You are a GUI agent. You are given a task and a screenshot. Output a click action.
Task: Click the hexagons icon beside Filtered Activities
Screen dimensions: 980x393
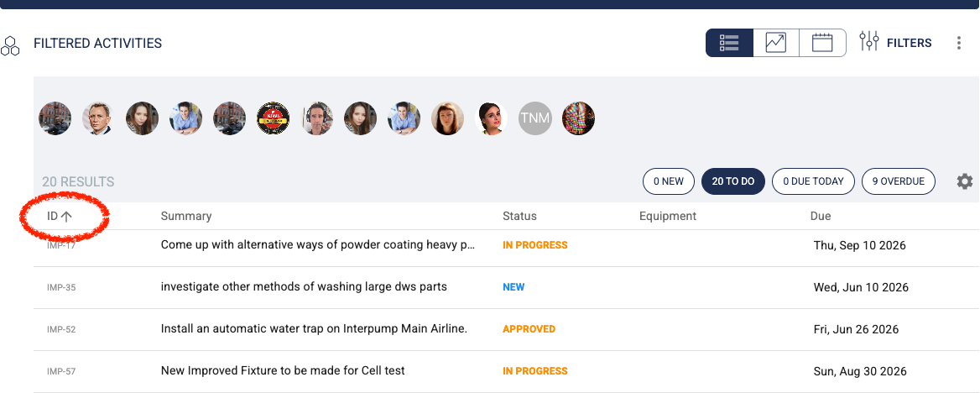(10, 45)
